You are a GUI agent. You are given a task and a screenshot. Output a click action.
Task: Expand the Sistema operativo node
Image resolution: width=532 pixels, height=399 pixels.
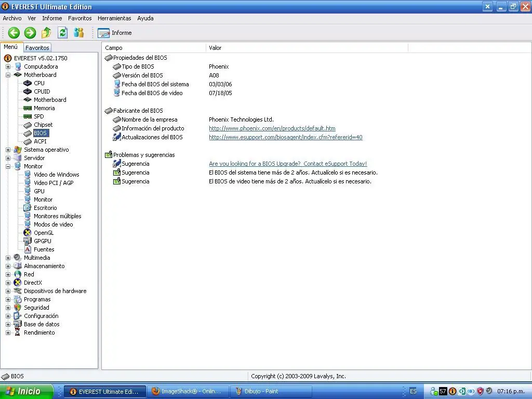[x=8, y=150]
